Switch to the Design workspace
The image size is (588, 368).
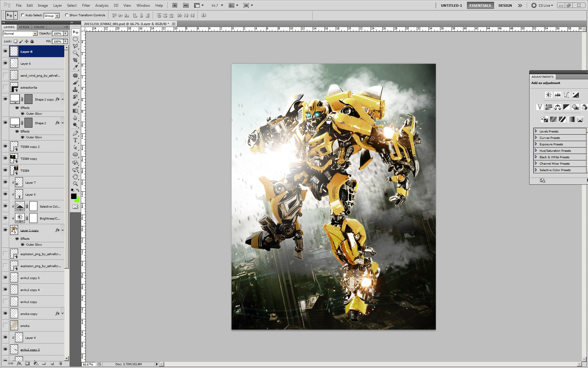pos(505,6)
